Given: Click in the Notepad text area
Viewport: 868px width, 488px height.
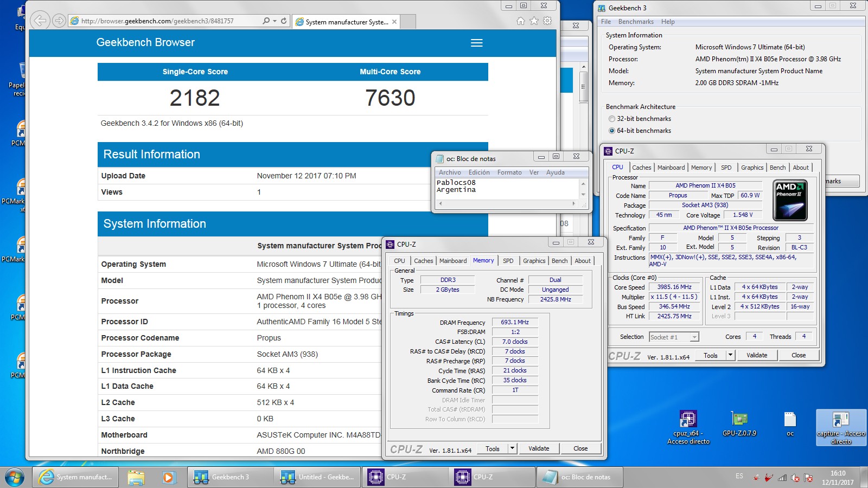Looking at the screenshot, I should click(x=507, y=190).
